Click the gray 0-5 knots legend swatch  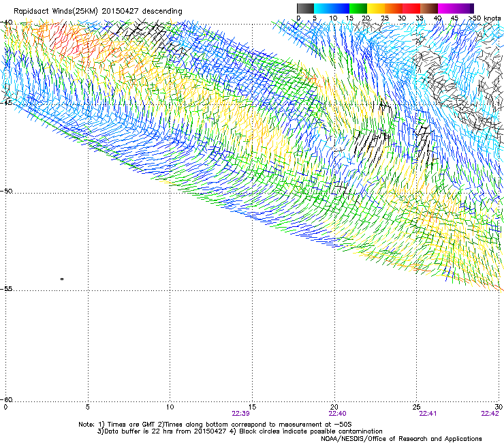point(305,8)
